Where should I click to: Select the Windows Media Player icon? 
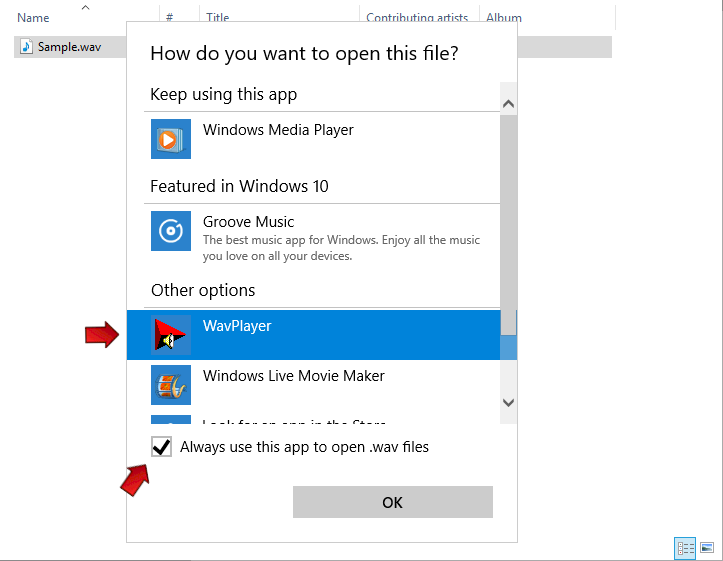[x=171, y=139]
